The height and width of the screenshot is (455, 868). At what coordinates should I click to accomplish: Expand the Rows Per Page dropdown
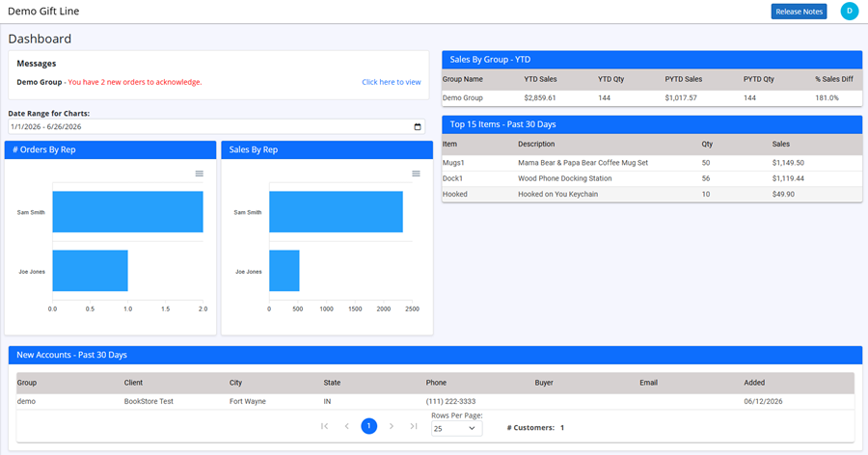[457, 428]
